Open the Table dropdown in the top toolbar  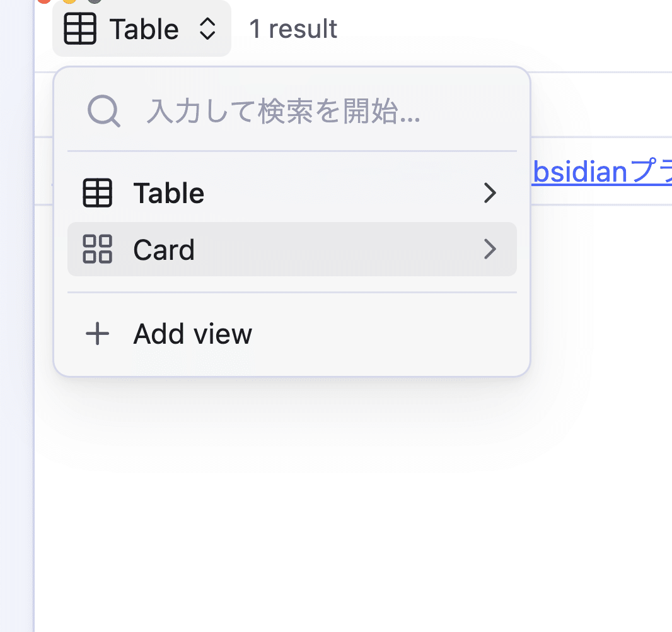[x=142, y=28]
